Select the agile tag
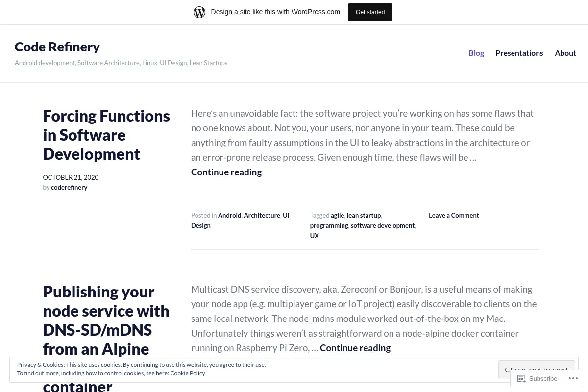The height and width of the screenshot is (392, 588). coord(337,215)
